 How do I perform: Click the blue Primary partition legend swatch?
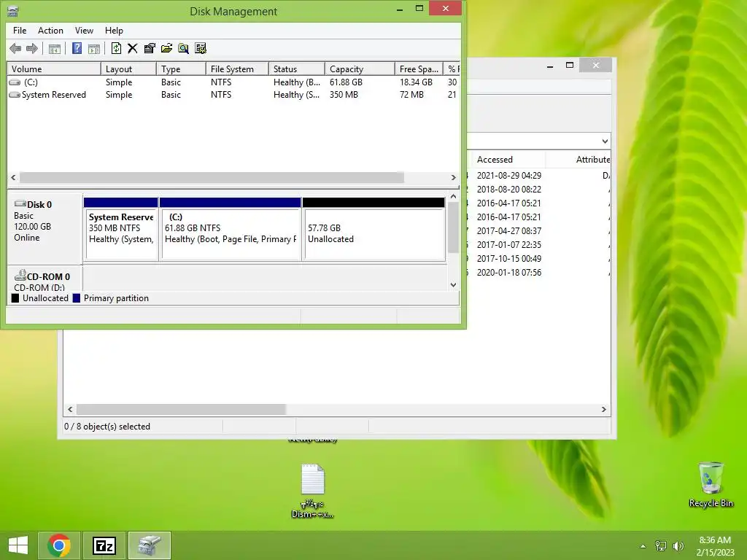tap(76, 298)
